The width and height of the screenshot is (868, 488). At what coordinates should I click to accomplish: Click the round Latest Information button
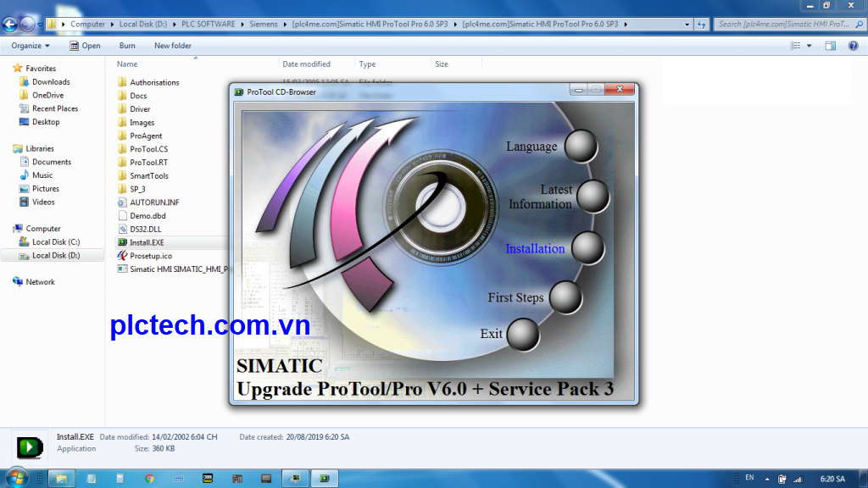point(593,196)
